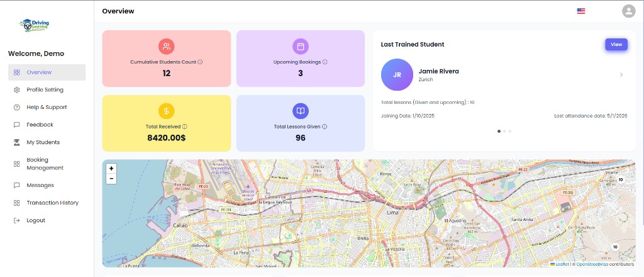Open Profile Setting in the sidebar

[x=47, y=90]
